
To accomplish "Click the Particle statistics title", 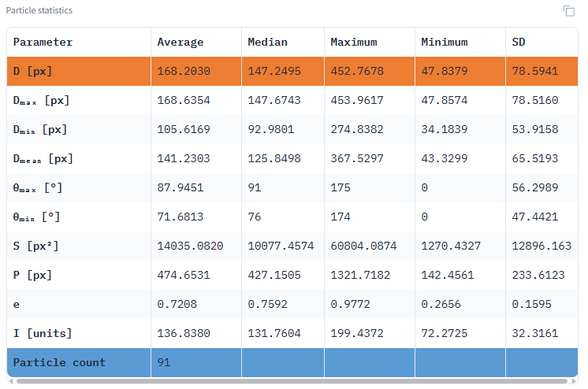I will [x=39, y=10].
